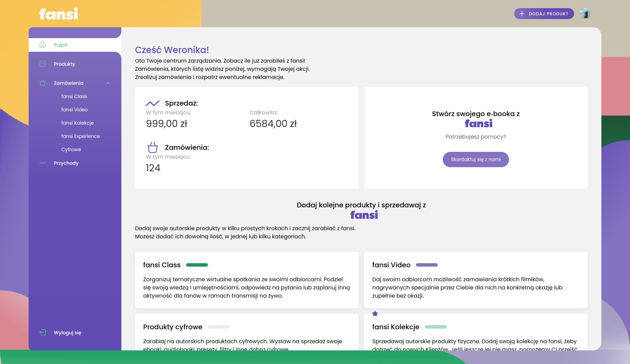The image size is (630, 364).
Task: Click the total sales value 6584,00 zł
Action: click(x=273, y=124)
